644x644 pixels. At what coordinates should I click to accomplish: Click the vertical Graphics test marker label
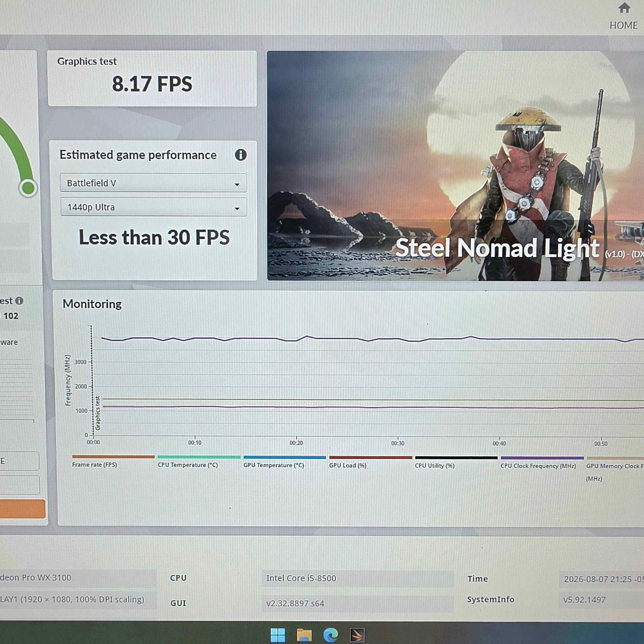click(x=98, y=413)
